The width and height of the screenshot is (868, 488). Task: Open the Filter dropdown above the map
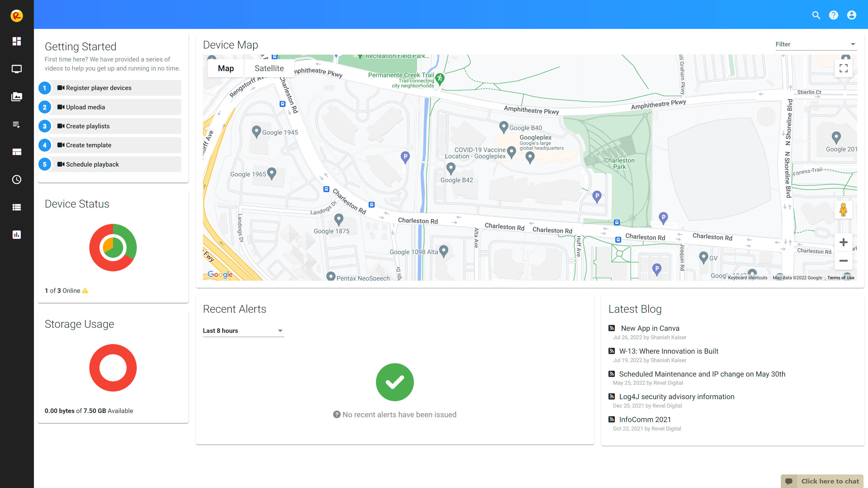816,44
